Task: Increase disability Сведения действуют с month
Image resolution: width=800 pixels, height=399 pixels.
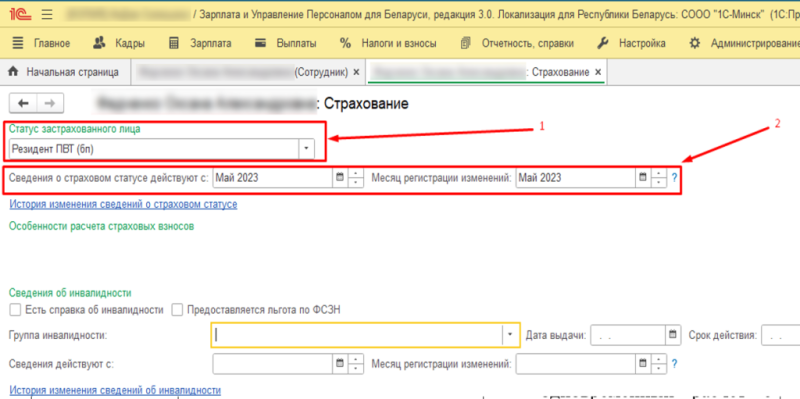Action: click(x=356, y=359)
